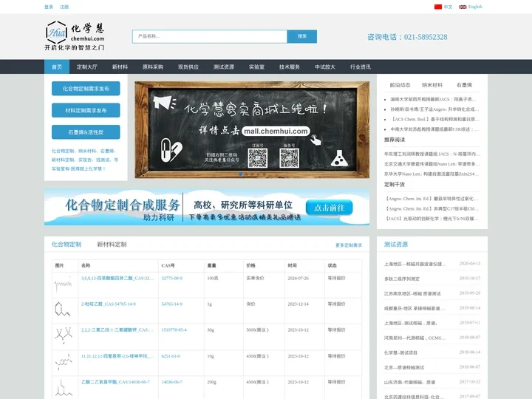Open the 更多定制需求 link

[x=349, y=245]
